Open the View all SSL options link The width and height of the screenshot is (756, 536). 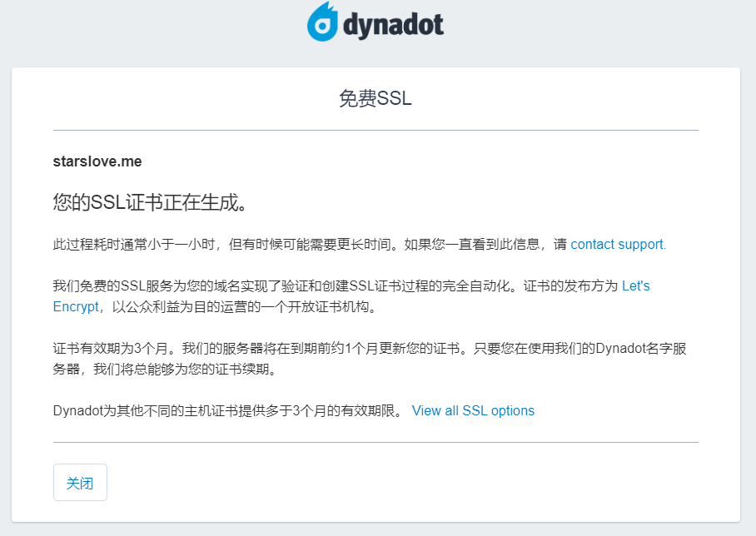pos(473,410)
